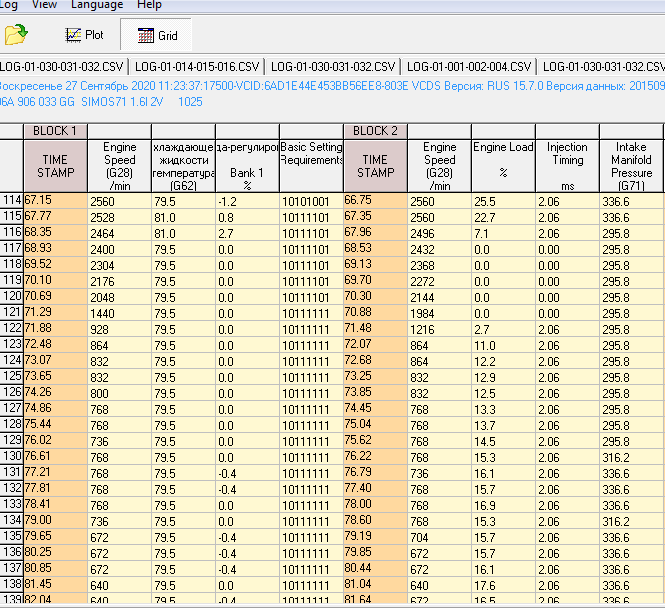This screenshot has height=608, width=665.
Task: Open the Language menu
Action: (x=97, y=5)
